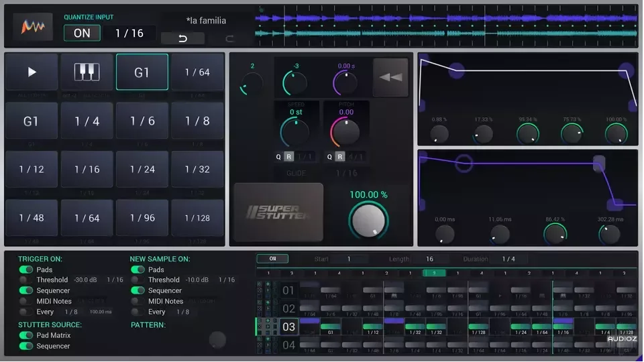This screenshot has width=644, height=362.
Task: Click the 95.34 % envelope knob
Action: tap(527, 134)
